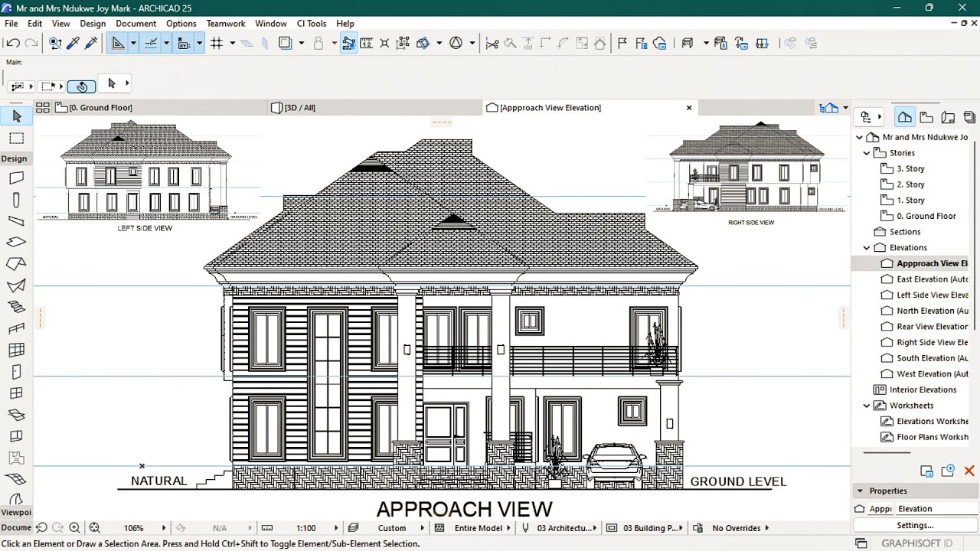The image size is (980, 551).
Task: Open the Teamwork menu
Action: (226, 24)
